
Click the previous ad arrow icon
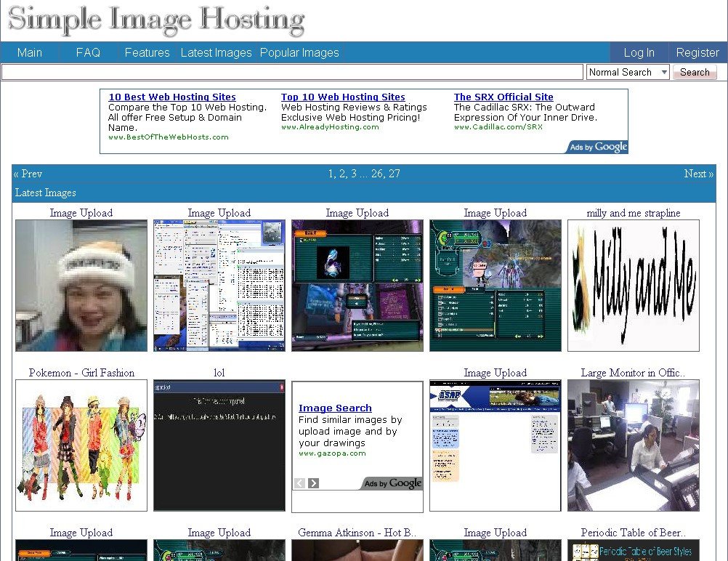[300, 483]
